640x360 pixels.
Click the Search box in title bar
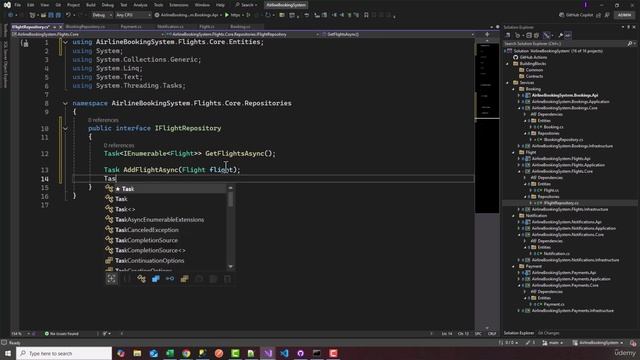[x=246, y=5]
